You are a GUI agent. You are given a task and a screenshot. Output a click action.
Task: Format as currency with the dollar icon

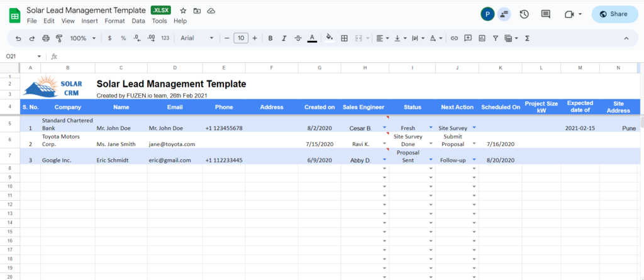click(x=109, y=38)
